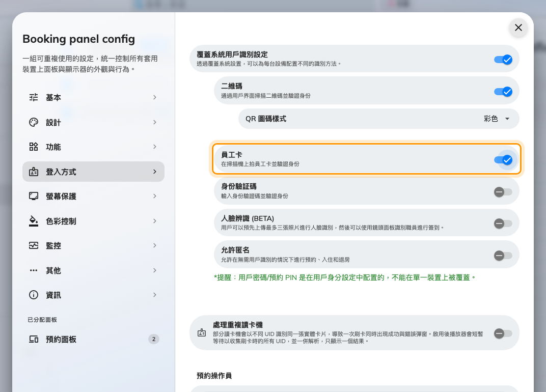
Task: Click the monitor chart icon beside 監控
Action: coord(34,245)
